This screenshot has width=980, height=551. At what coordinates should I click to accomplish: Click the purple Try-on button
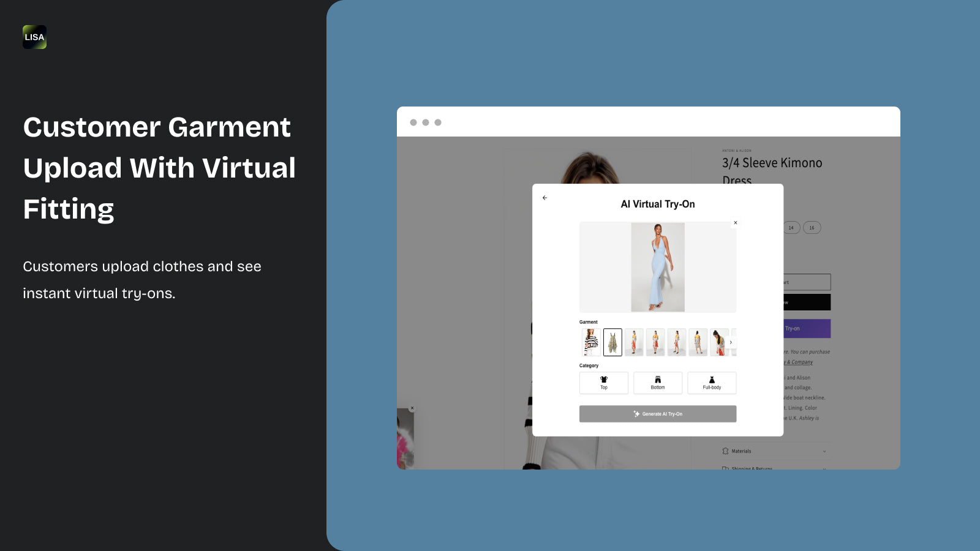click(807, 329)
